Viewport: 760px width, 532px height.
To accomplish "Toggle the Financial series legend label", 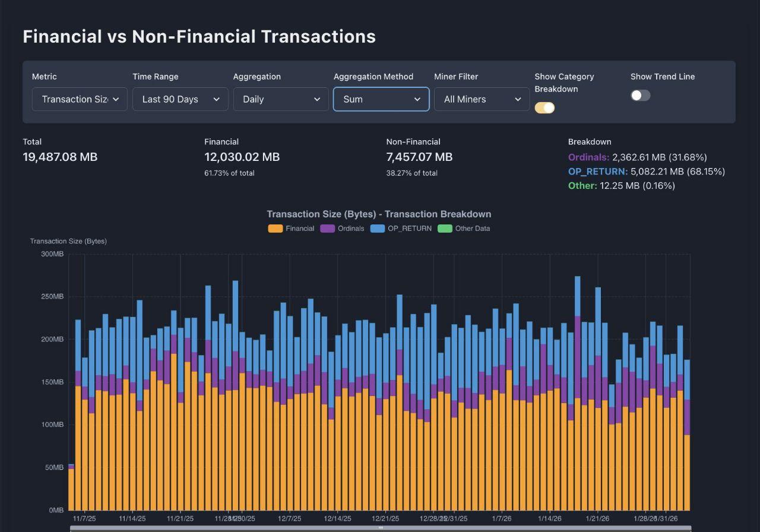I will click(300, 229).
